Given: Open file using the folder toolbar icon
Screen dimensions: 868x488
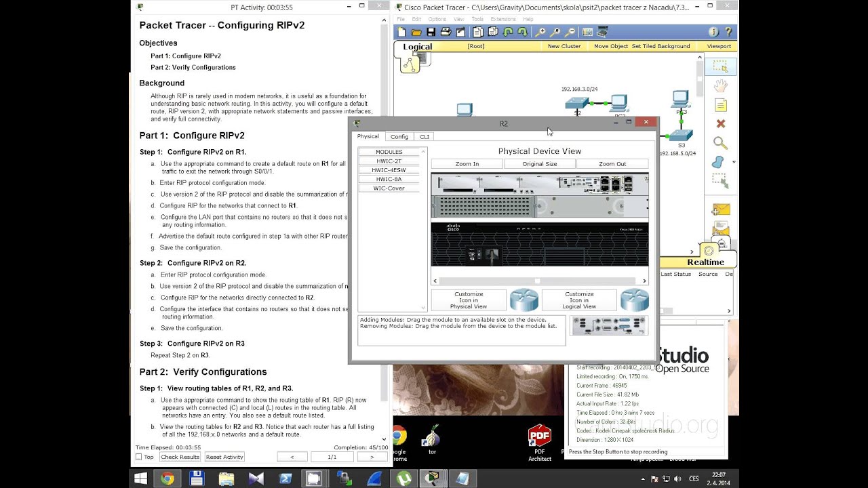Looking at the screenshot, I should tap(416, 32).
